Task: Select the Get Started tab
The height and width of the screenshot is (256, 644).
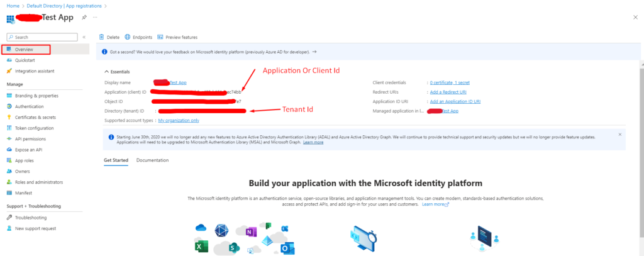Action: [x=116, y=160]
